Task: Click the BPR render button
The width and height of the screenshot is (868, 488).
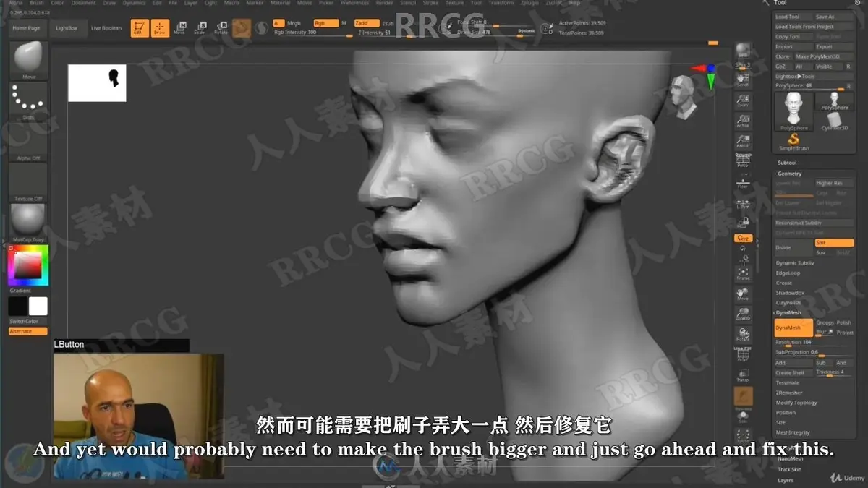Action: click(x=743, y=52)
